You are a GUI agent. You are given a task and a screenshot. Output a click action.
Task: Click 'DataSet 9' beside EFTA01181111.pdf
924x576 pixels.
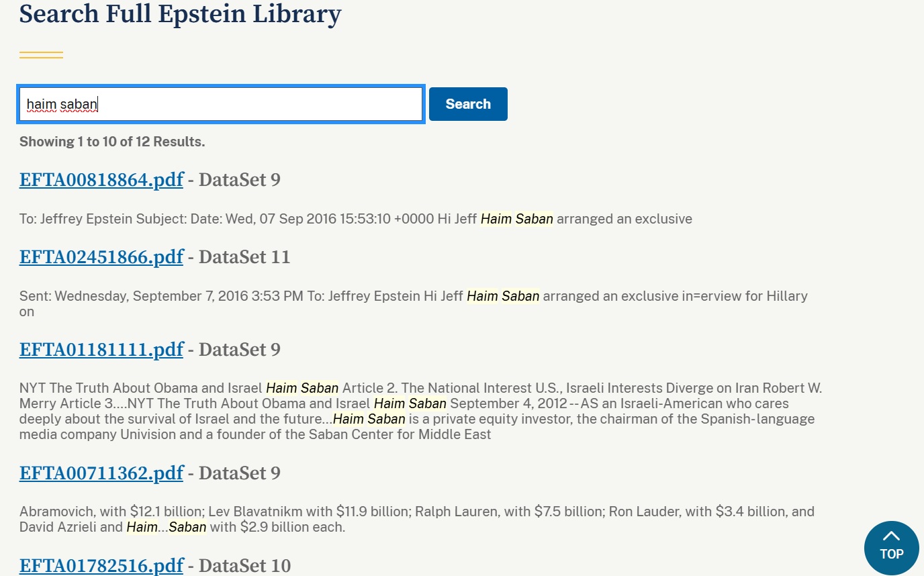tap(240, 350)
